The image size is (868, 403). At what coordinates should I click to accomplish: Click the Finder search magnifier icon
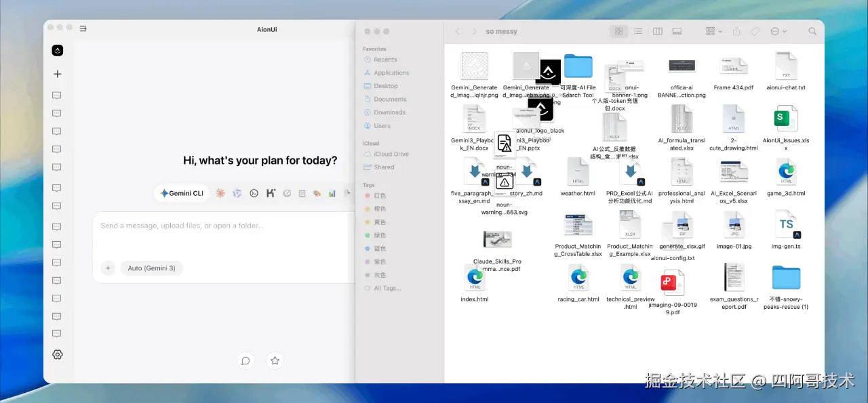tap(812, 31)
